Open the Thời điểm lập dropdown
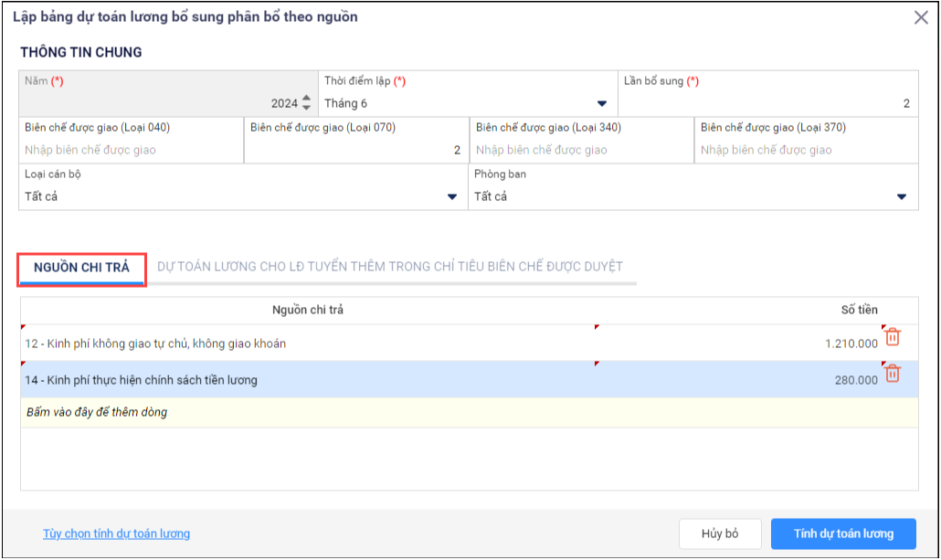 pyautogui.click(x=602, y=104)
